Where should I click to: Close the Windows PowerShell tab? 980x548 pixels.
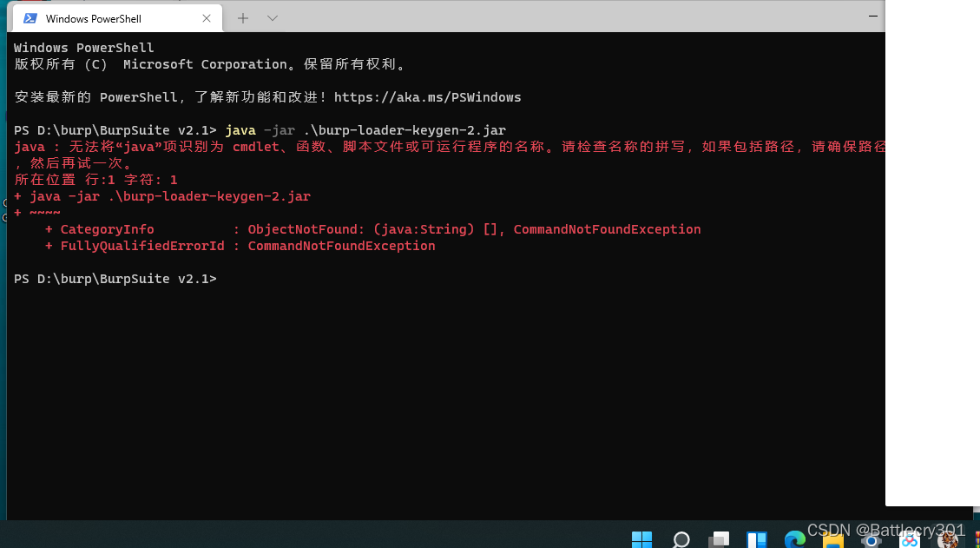click(x=207, y=19)
